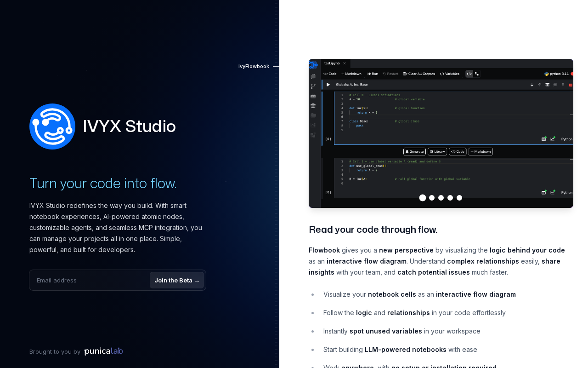Select the first carousel dot
The height and width of the screenshot is (368, 588).
pos(423,198)
